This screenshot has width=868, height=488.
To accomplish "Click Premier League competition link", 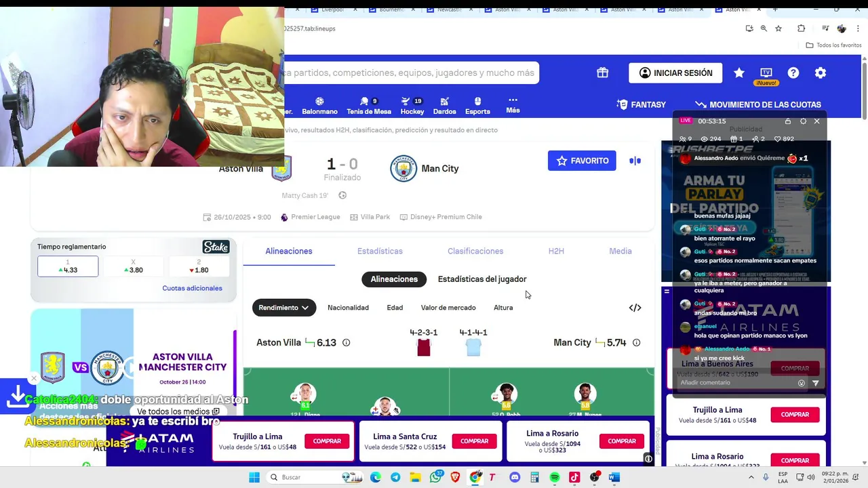I will pos(311,217).
